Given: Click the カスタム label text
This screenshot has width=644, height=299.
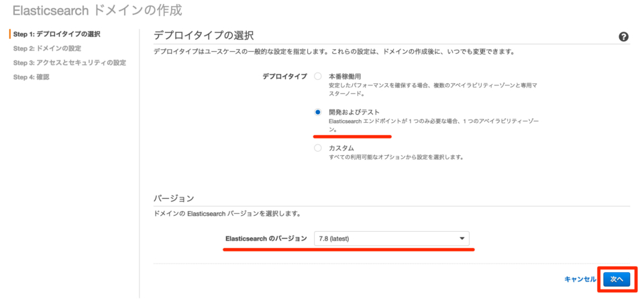Looking at the screenshot, I should (x=341, y=148).
